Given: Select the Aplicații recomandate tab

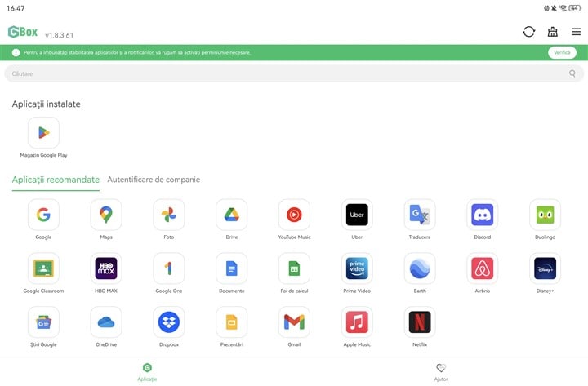Looking at the screenshot, I should pos(56,180).
